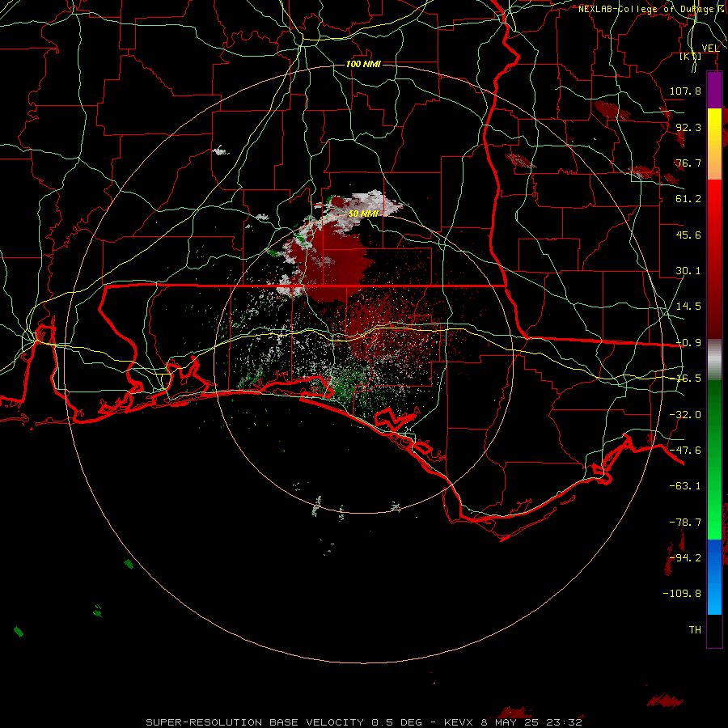
Task: Select the 61.2 scale value
Action: click(688, 199)
